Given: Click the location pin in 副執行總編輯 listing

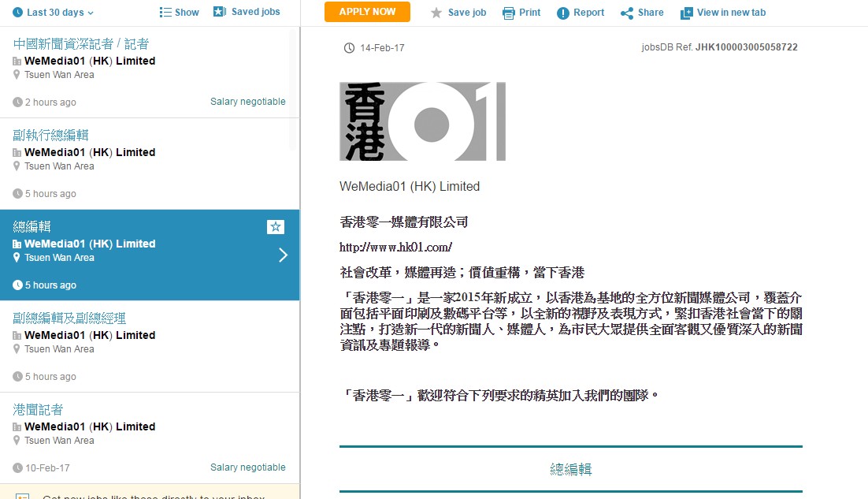Looking at the screenshot, I should coord(17,166).
